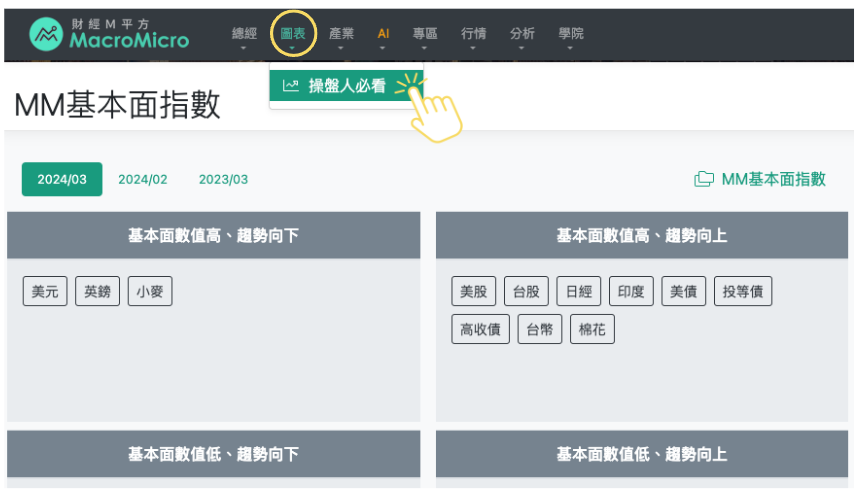The image size is (858, 490).
Task: Click the 台股 tag
Action: coord(526,291)
